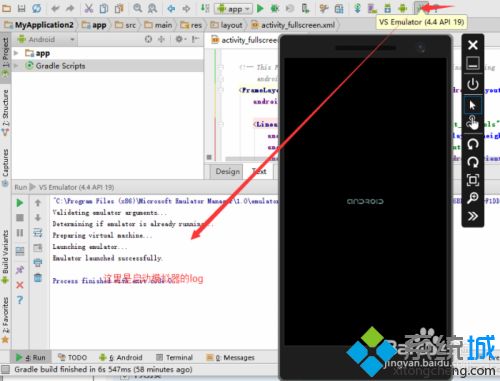Rotate the emulator right
The height and width of the screenshot is (381, 500).
pyautogui.click(x=473, y=162)
